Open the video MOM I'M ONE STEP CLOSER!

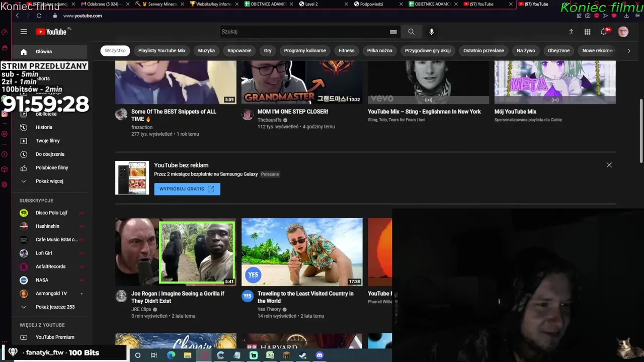click(293, 112)
